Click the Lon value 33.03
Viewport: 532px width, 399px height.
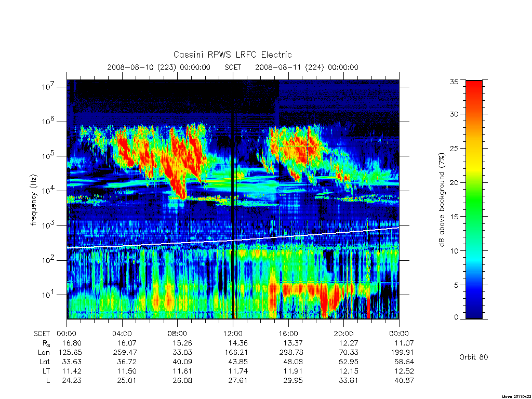pos(182,353)
